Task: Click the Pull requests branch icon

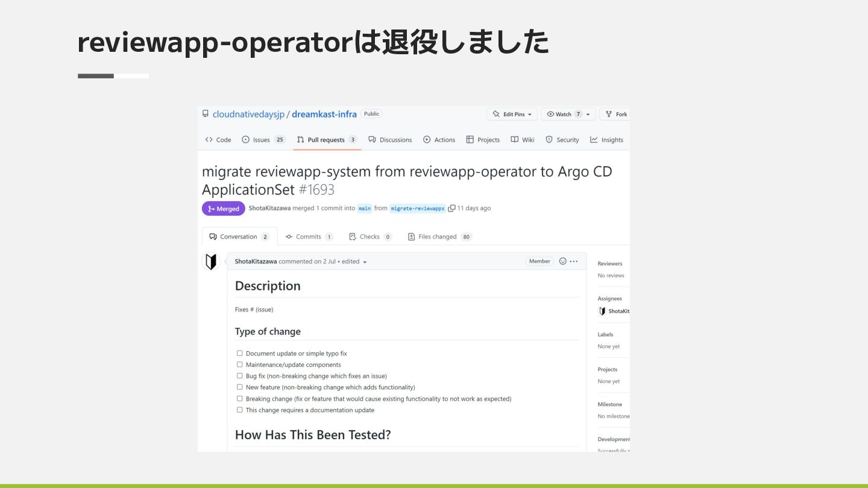Action: click(300, 140)
